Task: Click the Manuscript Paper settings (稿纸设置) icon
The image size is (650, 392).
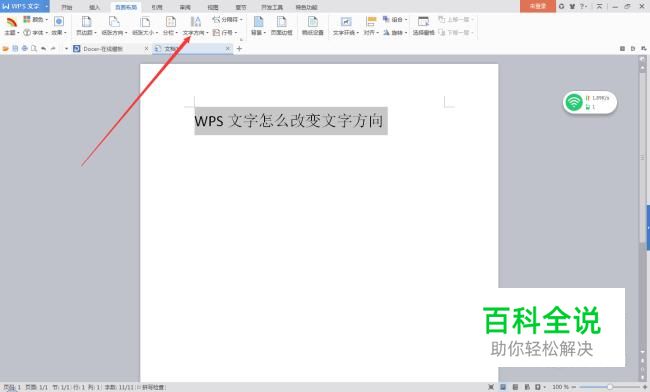Action: 313,22
